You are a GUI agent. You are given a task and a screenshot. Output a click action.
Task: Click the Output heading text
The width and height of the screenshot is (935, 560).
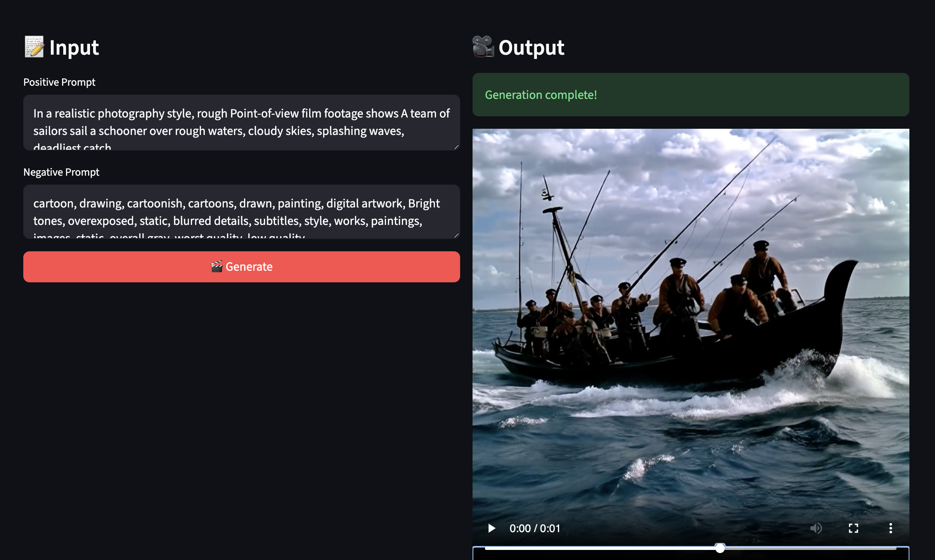coord(531,47)
